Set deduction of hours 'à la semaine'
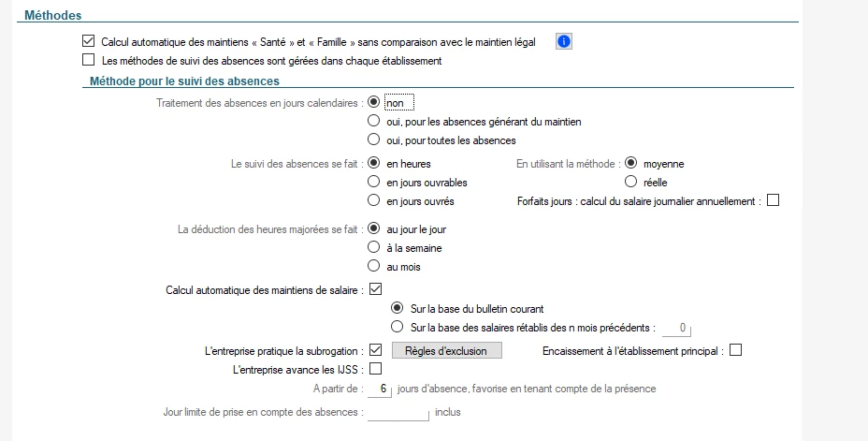 coord(374,247)
